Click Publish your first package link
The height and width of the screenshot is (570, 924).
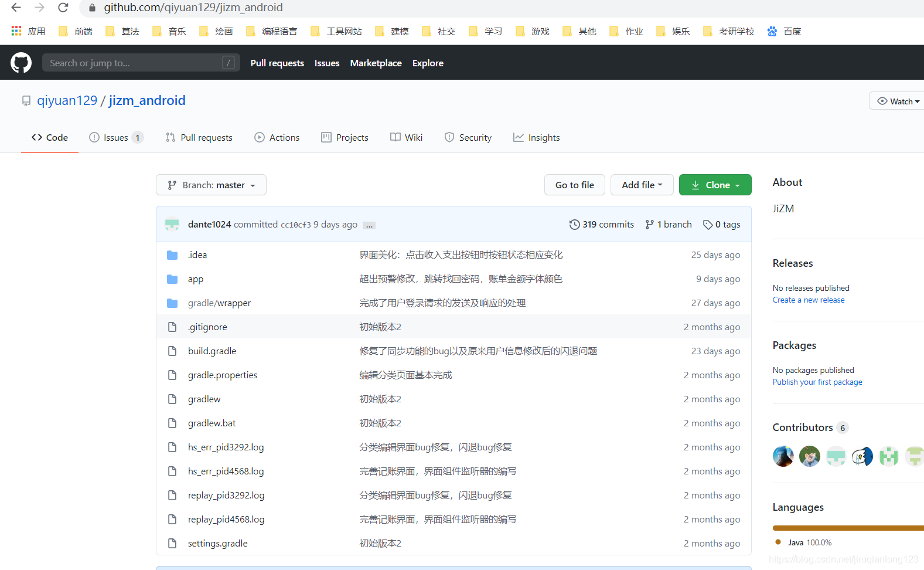[x=817, y=382]
